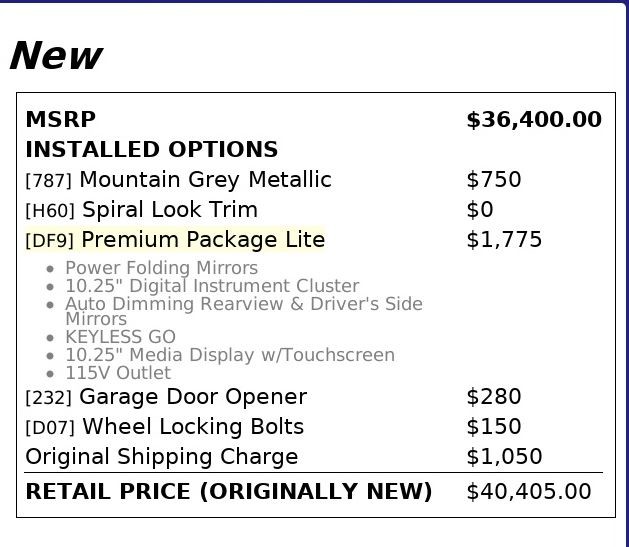The height and width of the screenshot is (547, 629).
Task: Open the Spiral Look Trim option
Action: tap(169, 210)
